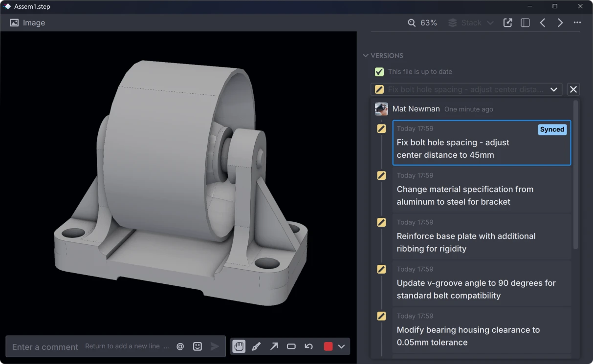The width and height of the screenshot is (593, 364).
Task: Open the zoom magnifier control
Action: (413, 22)
